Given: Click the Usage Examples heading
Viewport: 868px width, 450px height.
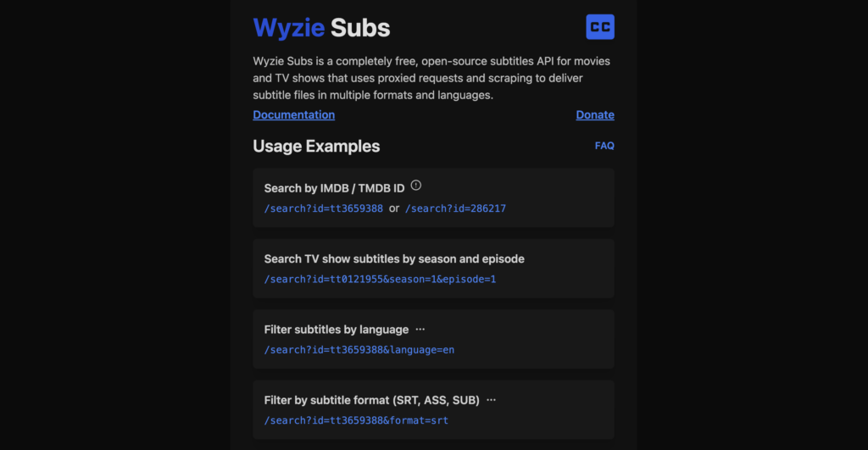Looking at the screenshot, I should 316,147.
